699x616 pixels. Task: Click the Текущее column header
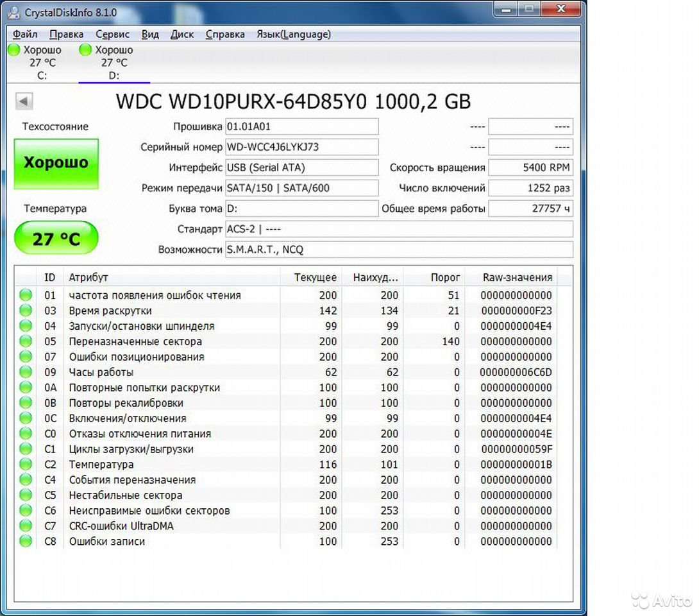[x=311, y=277]
